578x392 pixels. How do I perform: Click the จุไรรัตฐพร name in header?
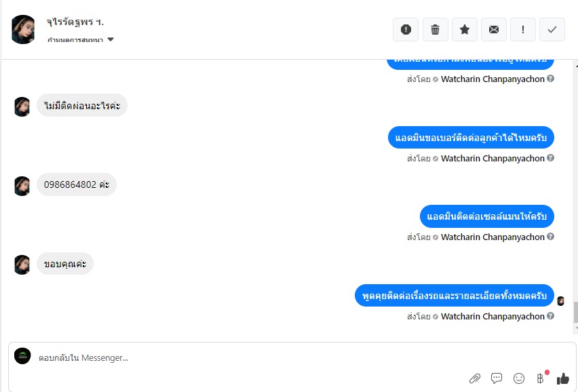(75, 22)
